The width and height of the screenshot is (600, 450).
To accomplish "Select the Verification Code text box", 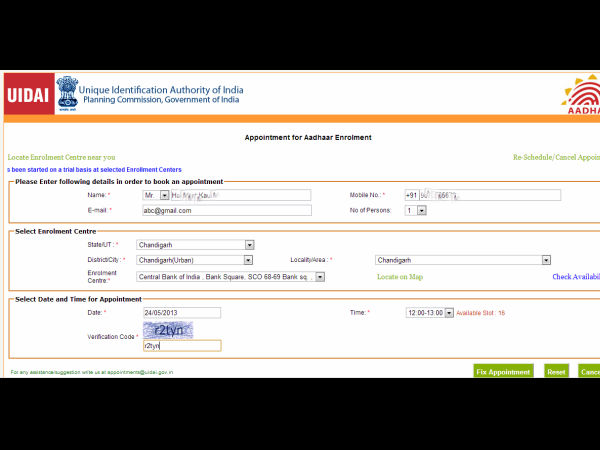I will click(181, 346).
